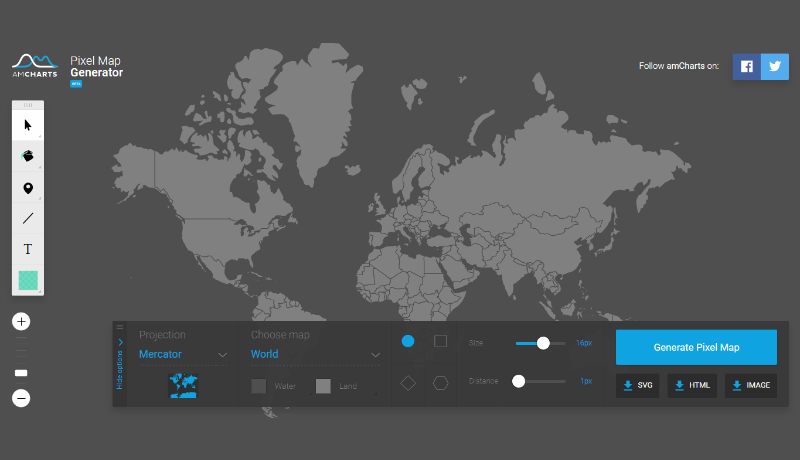Select the arrow pointer tool

coord(28,125)
